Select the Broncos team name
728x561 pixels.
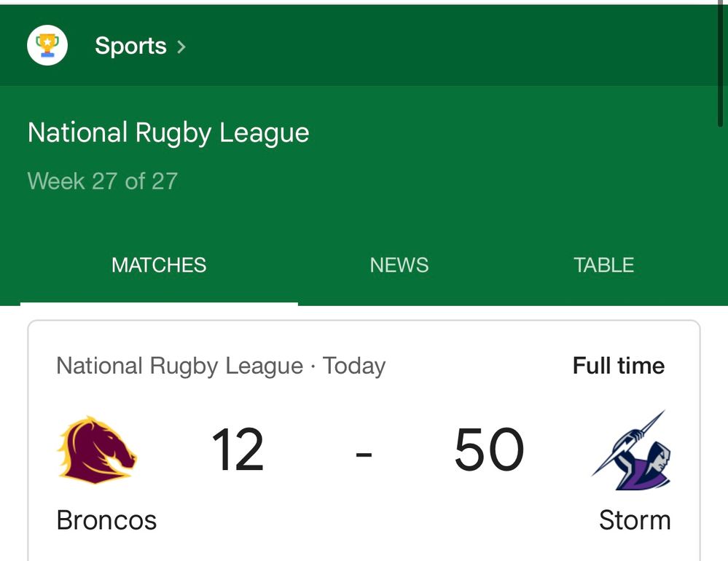pos(106,520)
